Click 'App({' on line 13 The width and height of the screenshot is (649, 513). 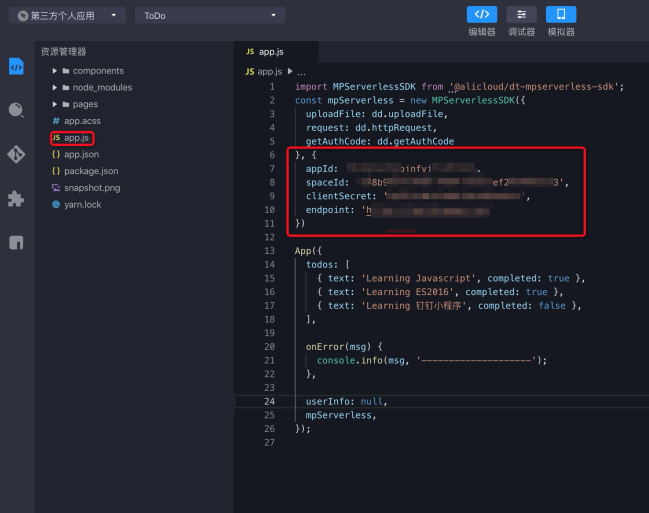308,251
